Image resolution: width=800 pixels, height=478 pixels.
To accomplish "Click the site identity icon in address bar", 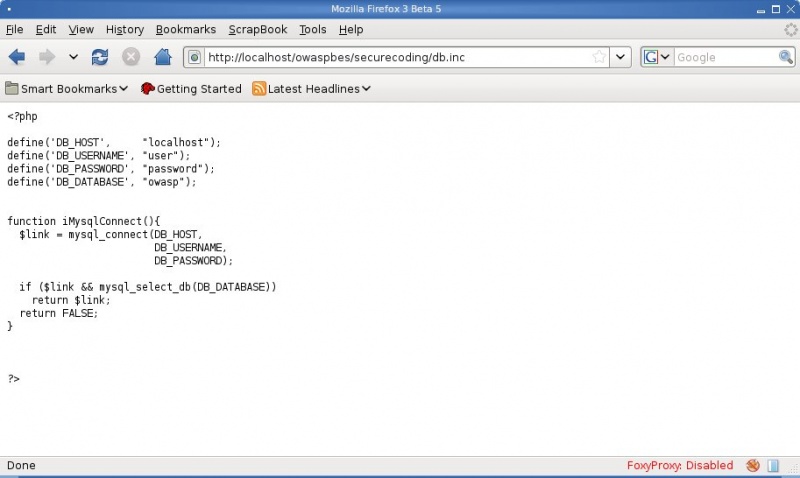I will click(x=194, y=57).
